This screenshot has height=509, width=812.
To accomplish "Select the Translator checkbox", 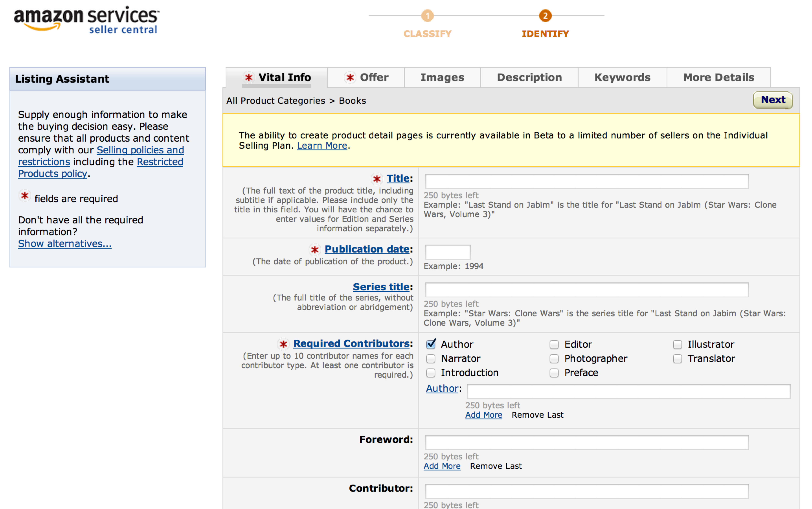I will [x=677, y=359].
